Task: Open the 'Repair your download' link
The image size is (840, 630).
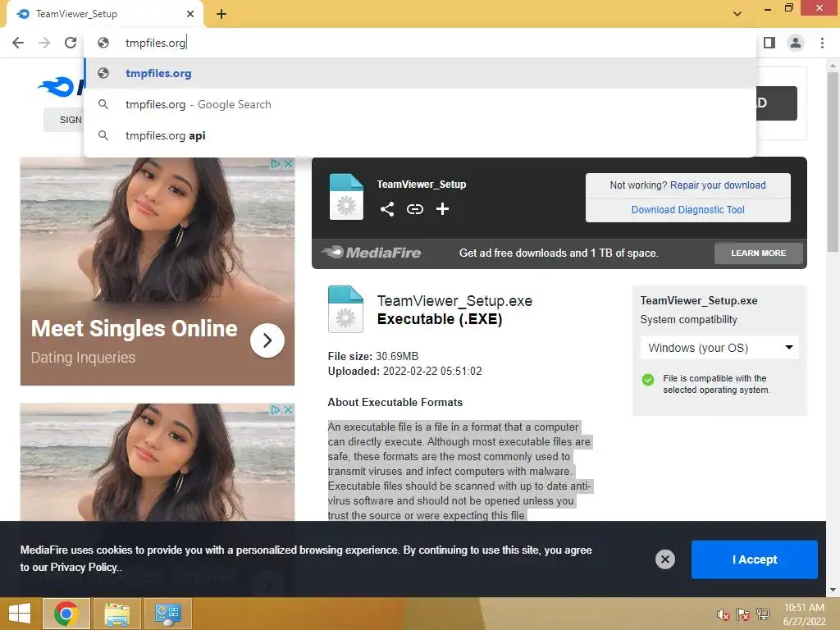Action: [x=718, y=185]
